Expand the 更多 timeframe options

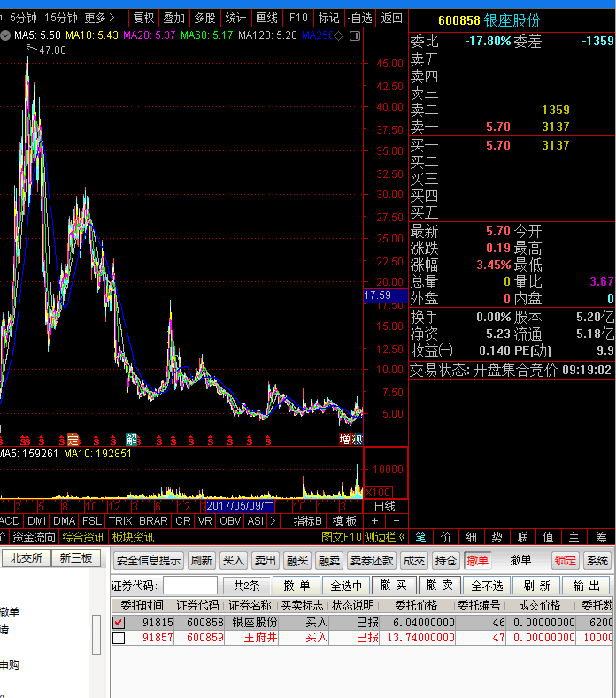click(x=99, y=19)
